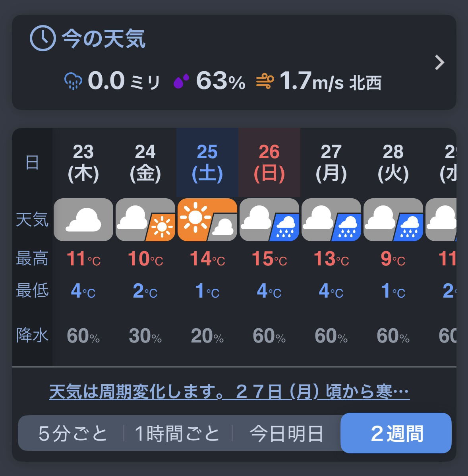Click the rain cloud precipitation icon

73,81
